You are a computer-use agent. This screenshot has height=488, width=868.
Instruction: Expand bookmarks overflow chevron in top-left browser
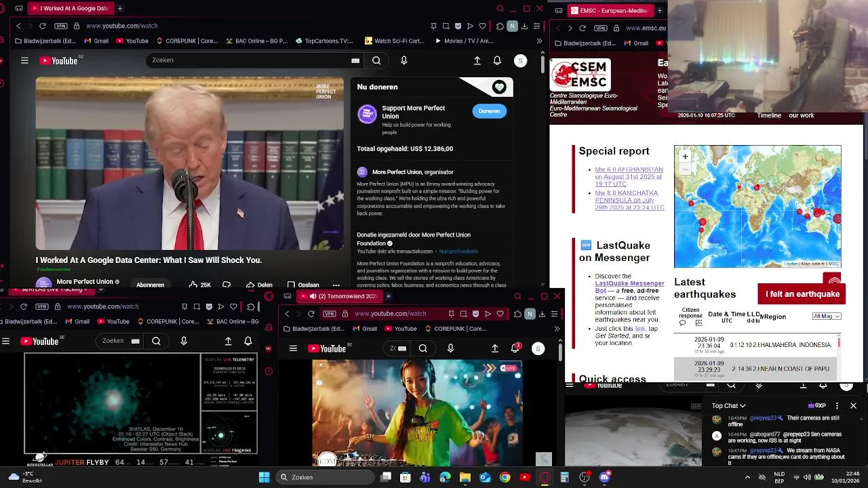[539, 41]
